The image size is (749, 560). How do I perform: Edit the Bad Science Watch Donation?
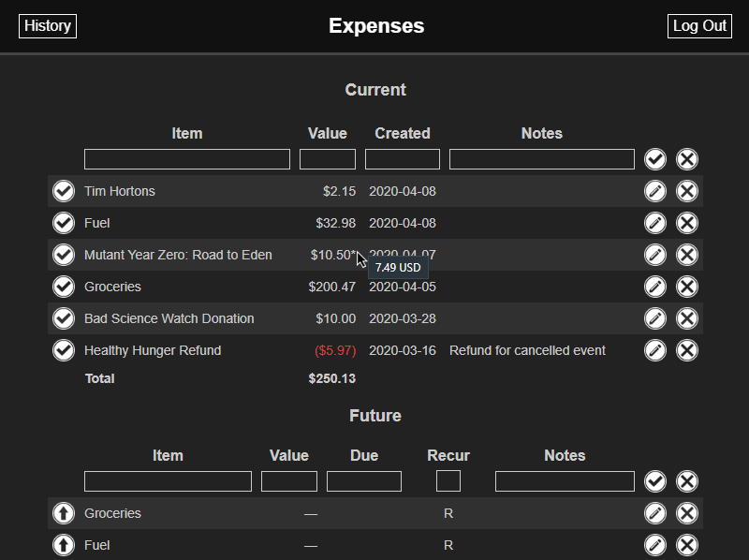(655, 318)
